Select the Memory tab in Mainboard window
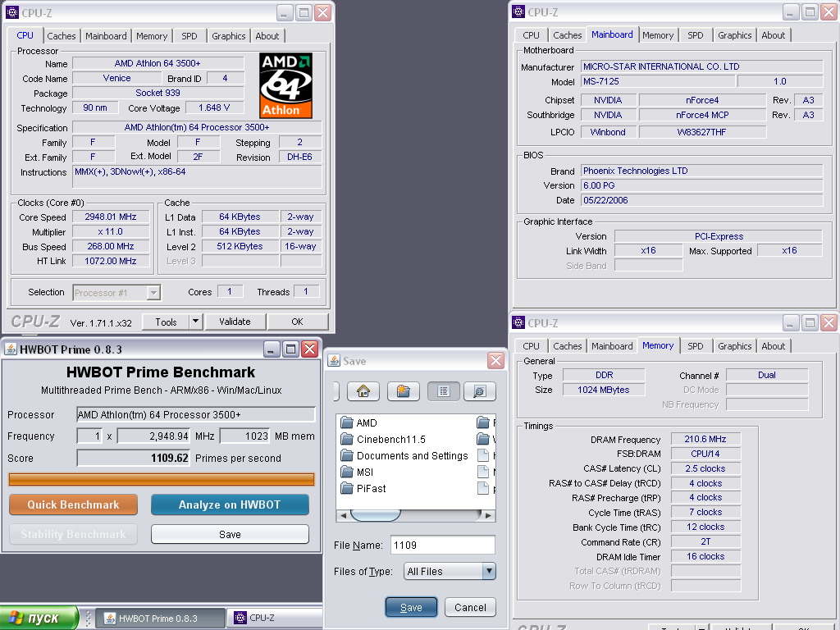The image size is (840, 630). click(658, 35)
